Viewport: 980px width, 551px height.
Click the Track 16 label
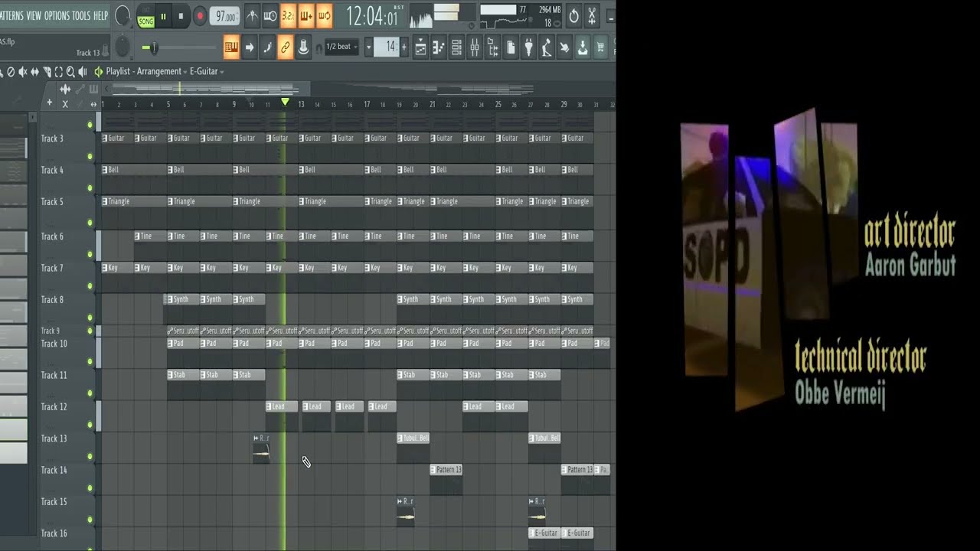tap(53, 533)
